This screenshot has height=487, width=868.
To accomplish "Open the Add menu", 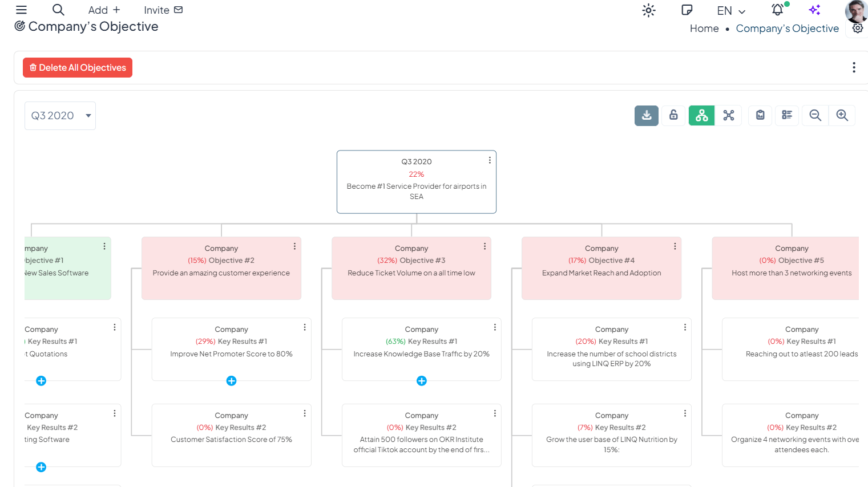I will coord(104,10).
